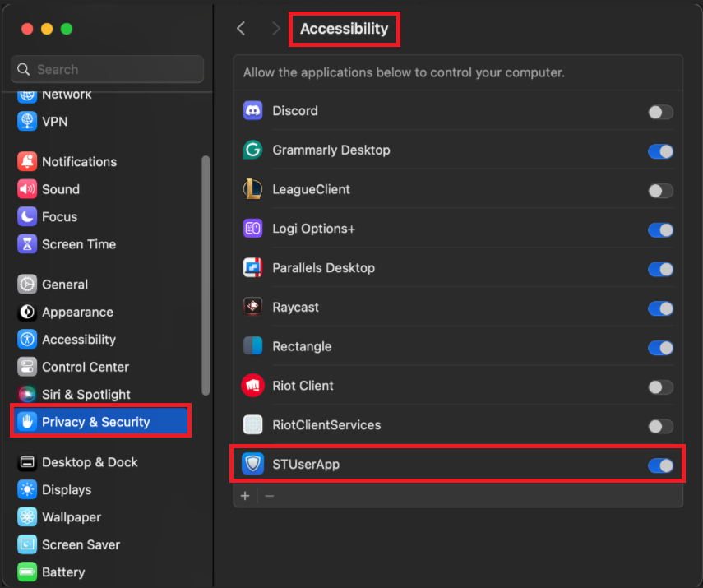Click the Logi Options+ icon
The width and height of the screenshot is (703, 588).
[253, 229]
